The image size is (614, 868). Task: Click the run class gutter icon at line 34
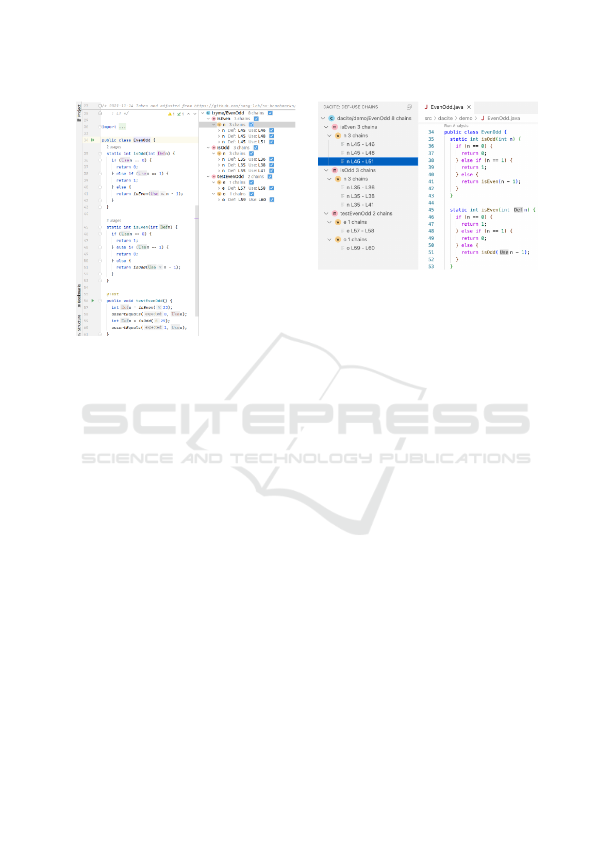click(93, 140)
